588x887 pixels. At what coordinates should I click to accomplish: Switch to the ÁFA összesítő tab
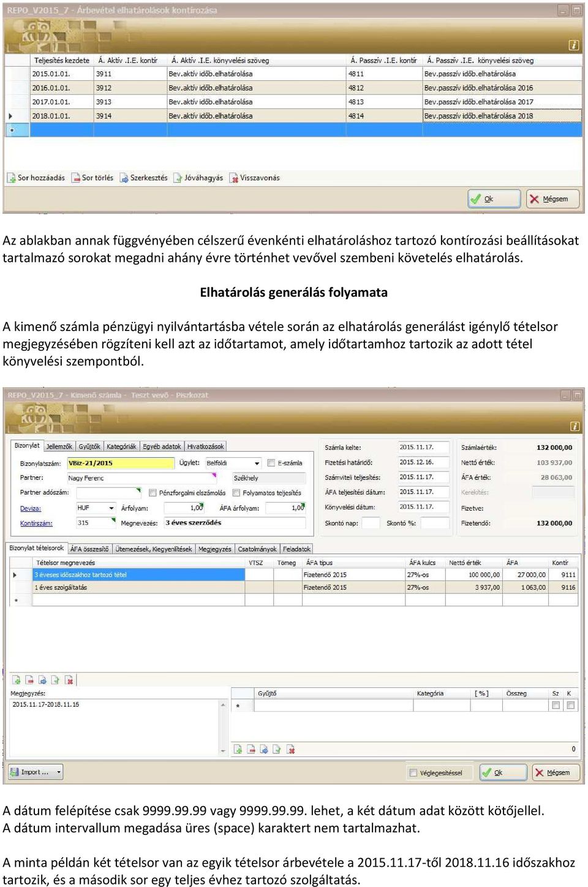pyautogui.click(x=89, y=549)
